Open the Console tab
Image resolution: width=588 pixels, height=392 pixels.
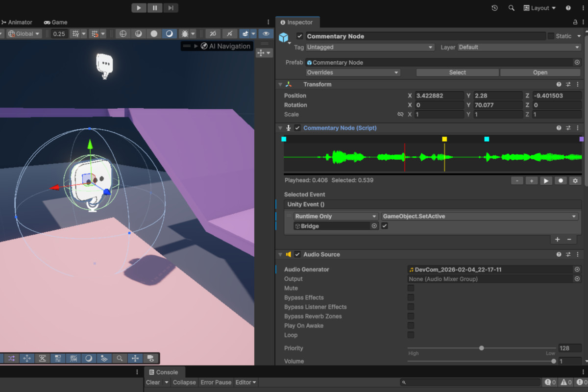point(164,372)
